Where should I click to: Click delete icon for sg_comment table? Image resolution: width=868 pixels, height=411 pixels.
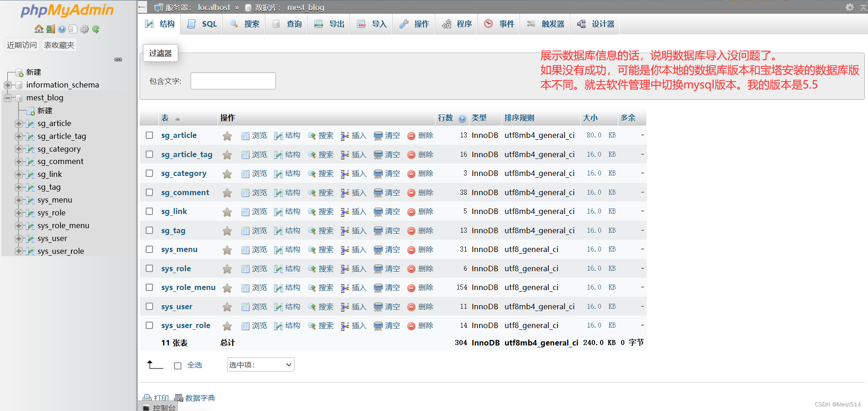(x=411, y=193)
